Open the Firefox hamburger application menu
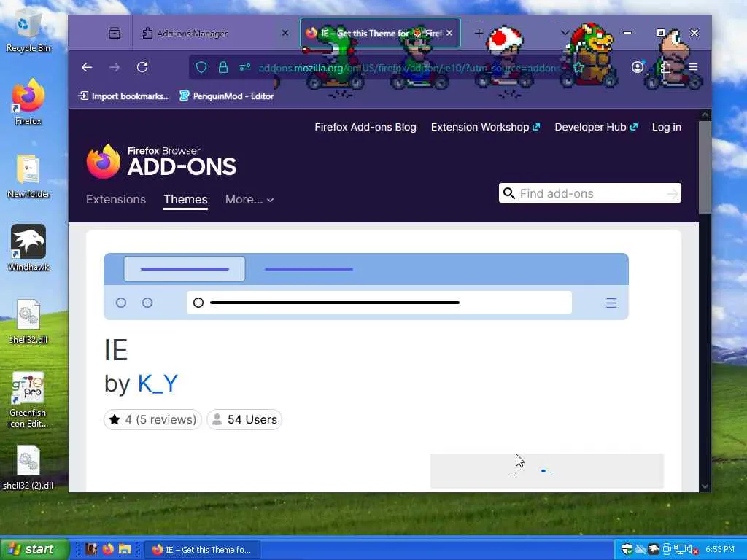Image resolution: width=747 pixels, height=560 pixels. coord(693,68)
